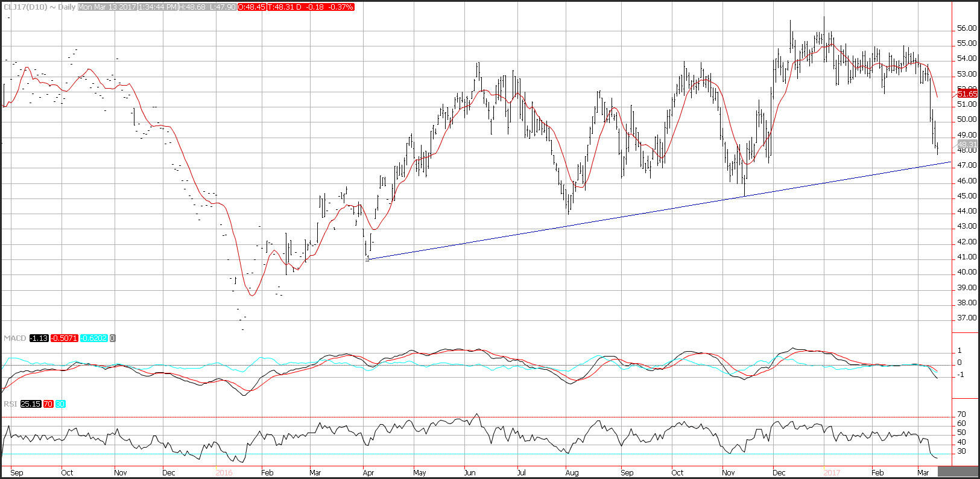This screenshot has height=479, width=980.
Task: Click the red RSI 70 overbought badge
Action: point(48,404)
